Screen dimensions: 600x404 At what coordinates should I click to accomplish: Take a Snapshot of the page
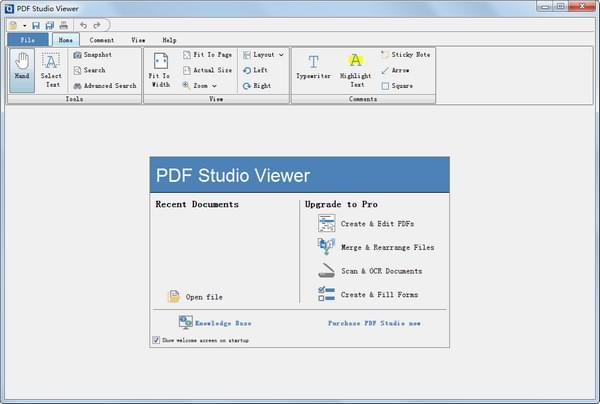97,55
